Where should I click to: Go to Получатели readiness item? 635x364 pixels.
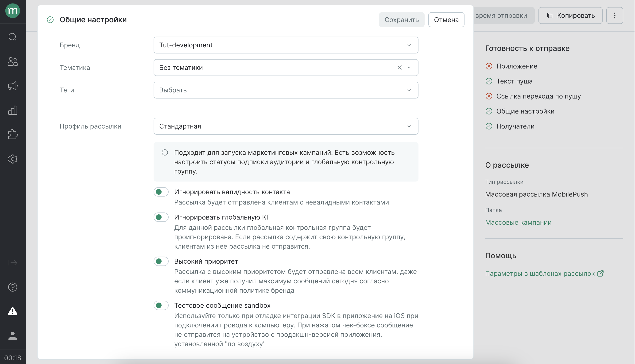[515, 126]
